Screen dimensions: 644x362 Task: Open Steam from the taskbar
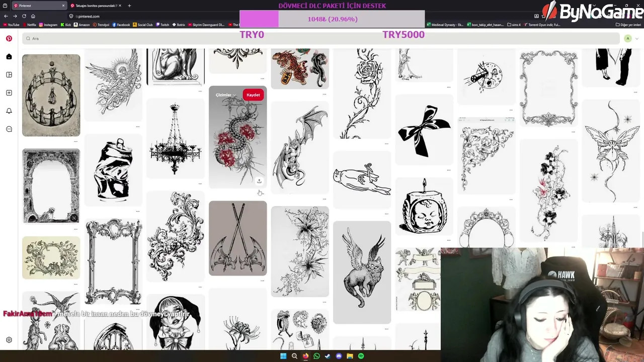pyautogui.click(x=328, y=356)
